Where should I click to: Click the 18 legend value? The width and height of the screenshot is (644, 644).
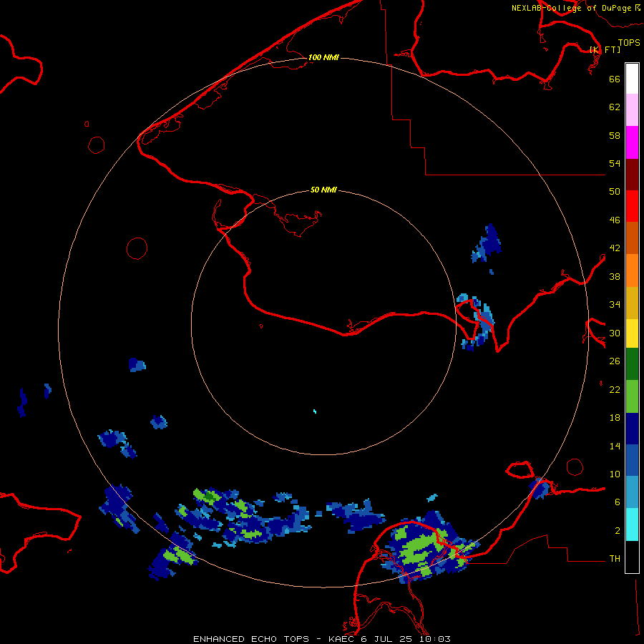tap(615, 418)
